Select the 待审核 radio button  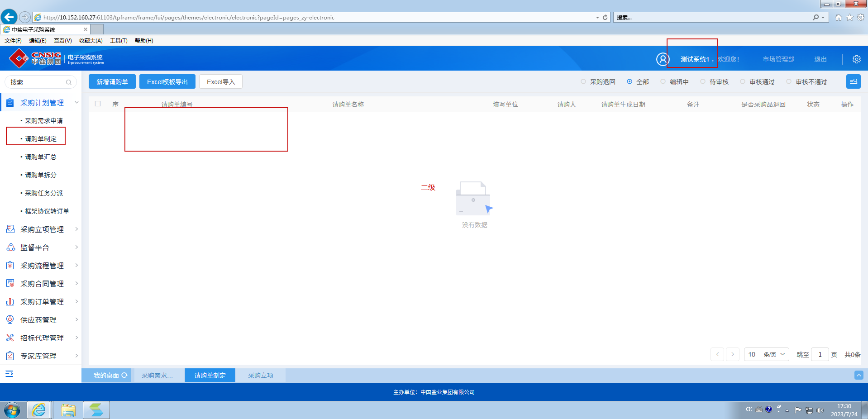pos(703,81)
